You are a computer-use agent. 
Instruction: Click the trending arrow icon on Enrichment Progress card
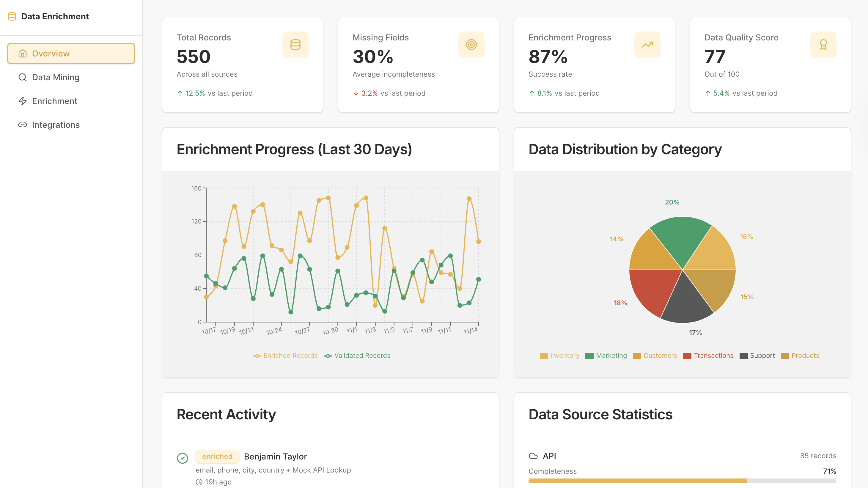pos(647,44)
